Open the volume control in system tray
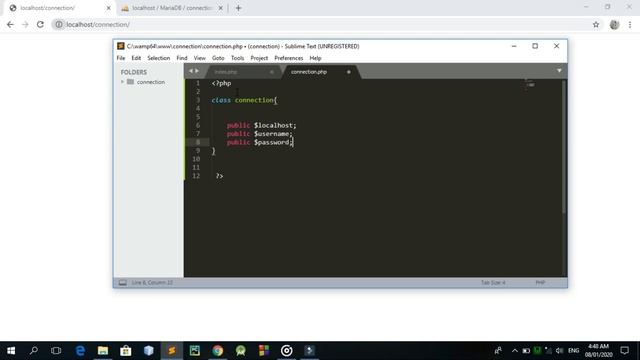The height and width of the screenshot is (360, 640). tap(559, 351)
